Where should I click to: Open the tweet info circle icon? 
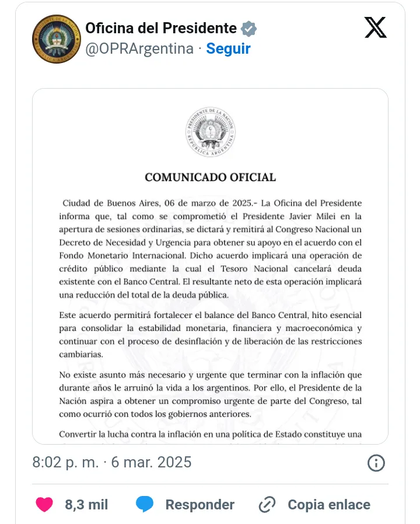[376, 463]
